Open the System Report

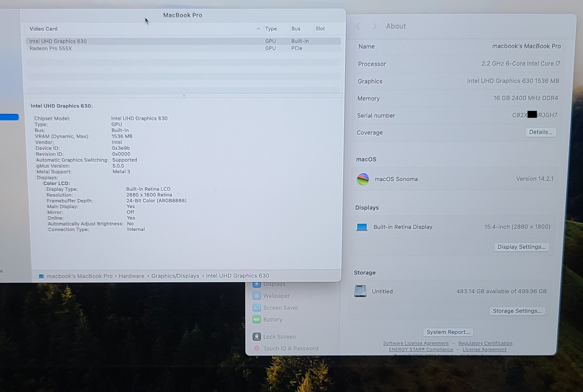click(x=448, y=332)
